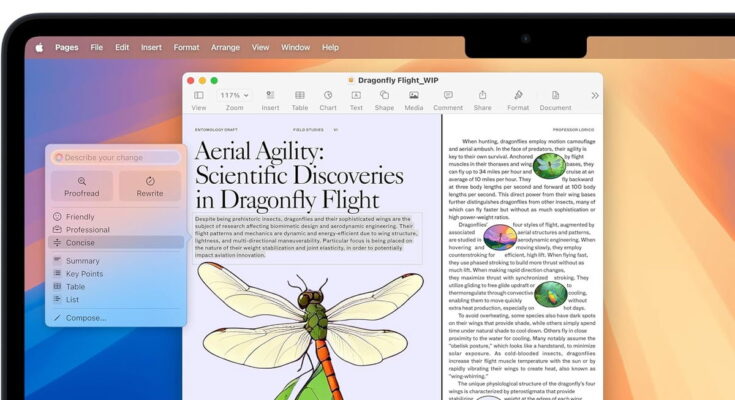
Task: Select the bottom oval green insect image
Action: 550,294
